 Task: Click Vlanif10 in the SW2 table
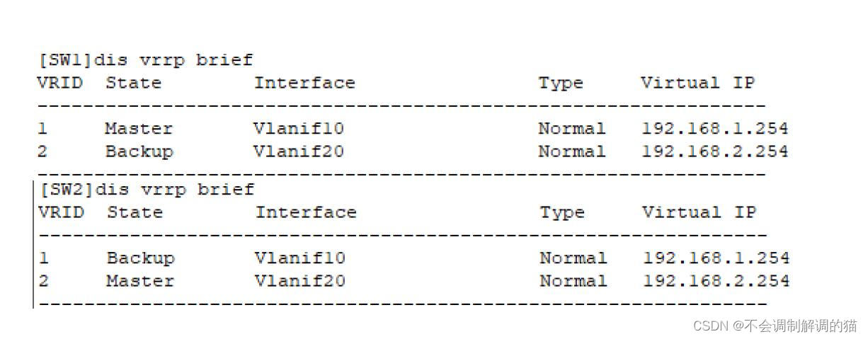pyautogui.click(x=299, y=258)
